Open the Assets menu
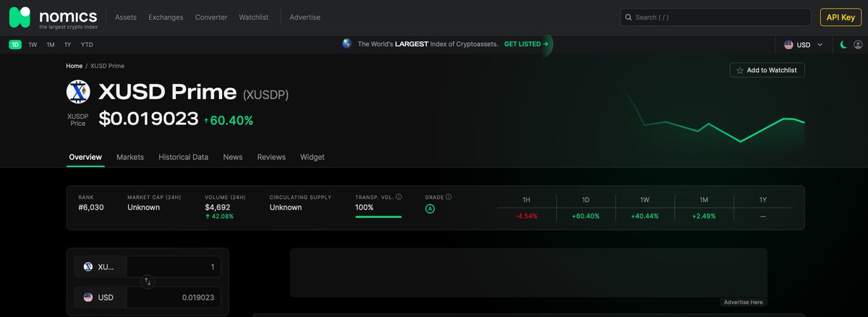Screen dimensions: 868x317 [x=126, y=17]
